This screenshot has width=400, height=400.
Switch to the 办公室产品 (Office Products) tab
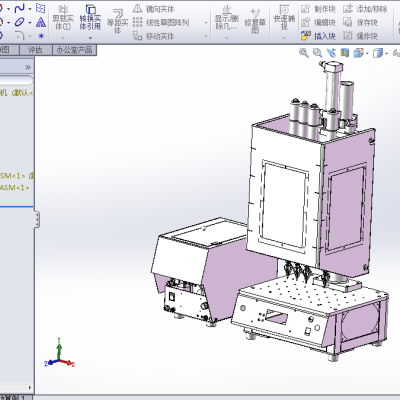pyautogui.click(x=75, y=50)
